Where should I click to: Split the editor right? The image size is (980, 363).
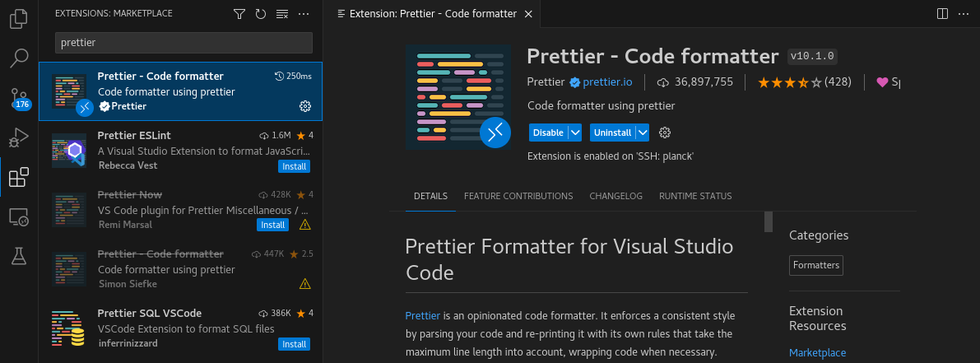(x=942, y=13)
